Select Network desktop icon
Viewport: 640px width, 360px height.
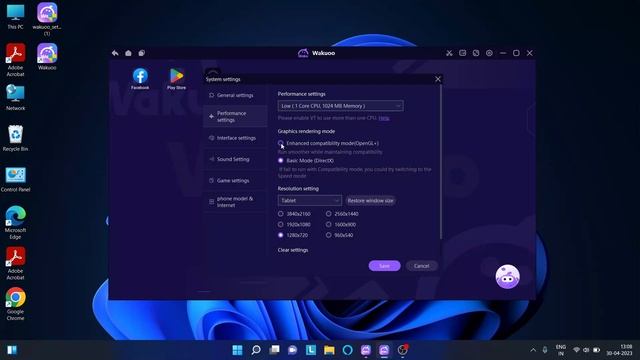tap(16, 98)
